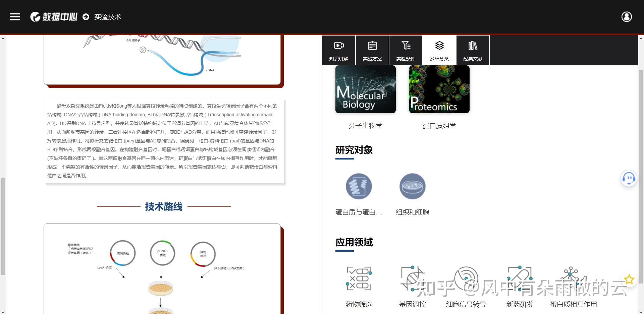Open the 知识讲解 video panel
Image resolution: width=644 pixels, height=314 pixels.
(338, 50)
